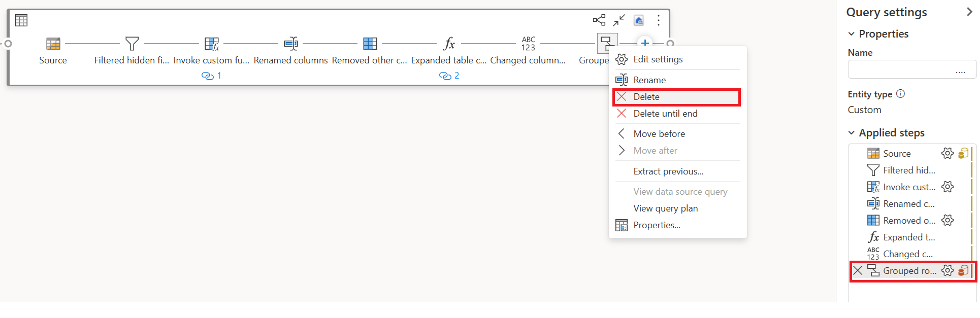Select Renamed c... applied step
Screen dimensions: 980x318
(x=909, y=204)
